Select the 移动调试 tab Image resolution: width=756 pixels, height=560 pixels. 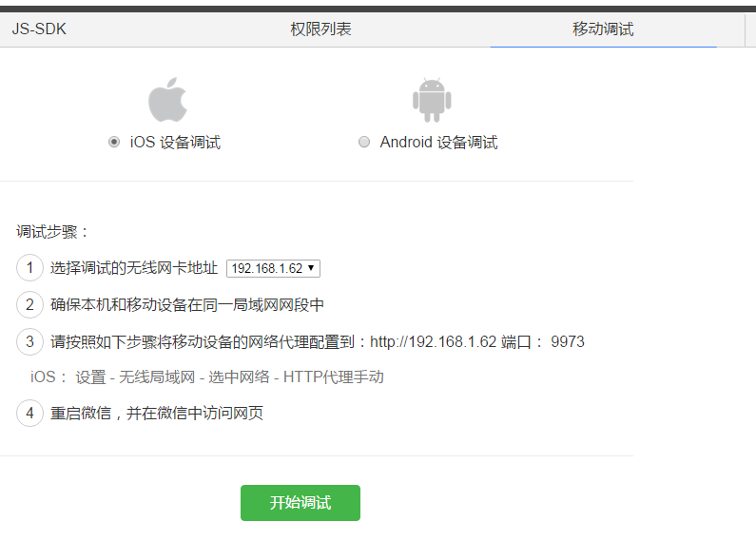(603, 29)
